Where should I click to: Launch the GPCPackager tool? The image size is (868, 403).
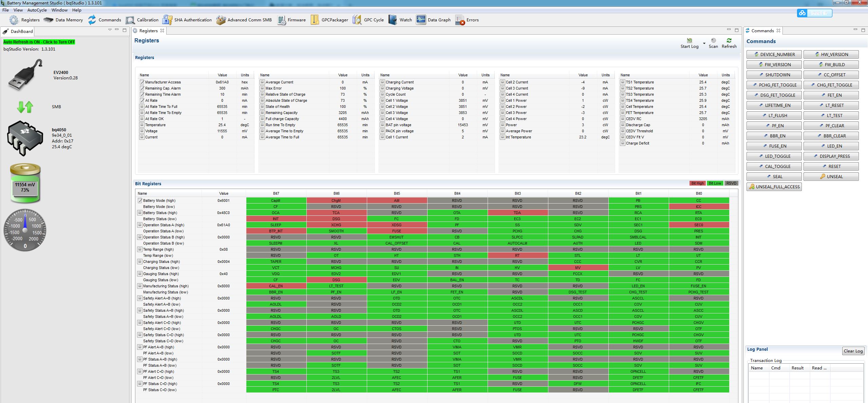point(315,20)
